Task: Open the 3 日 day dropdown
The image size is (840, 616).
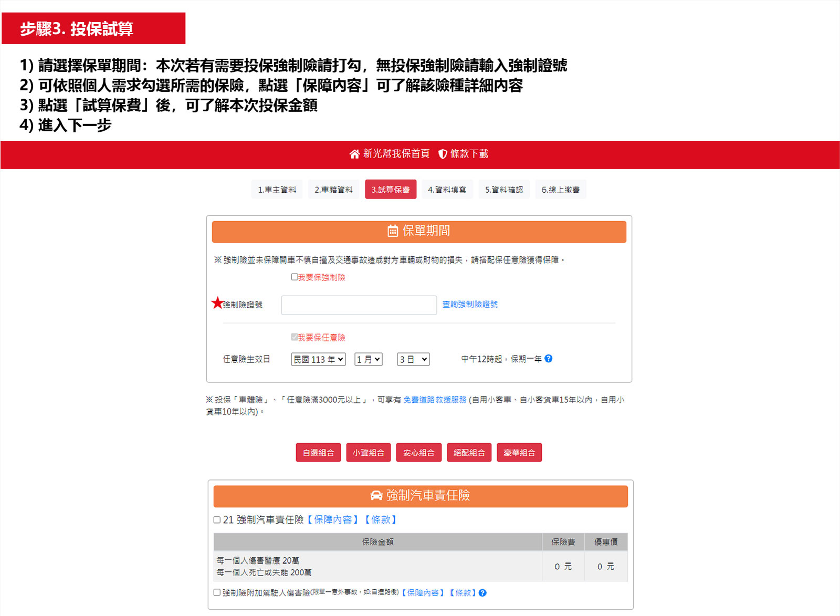Action: click(x=413, y=359)
